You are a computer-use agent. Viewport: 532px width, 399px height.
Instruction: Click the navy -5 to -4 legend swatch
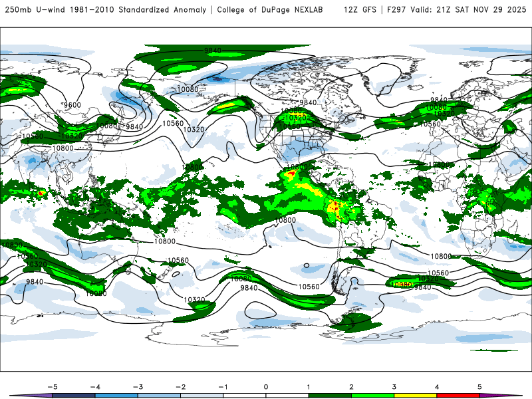click(74, 396)
